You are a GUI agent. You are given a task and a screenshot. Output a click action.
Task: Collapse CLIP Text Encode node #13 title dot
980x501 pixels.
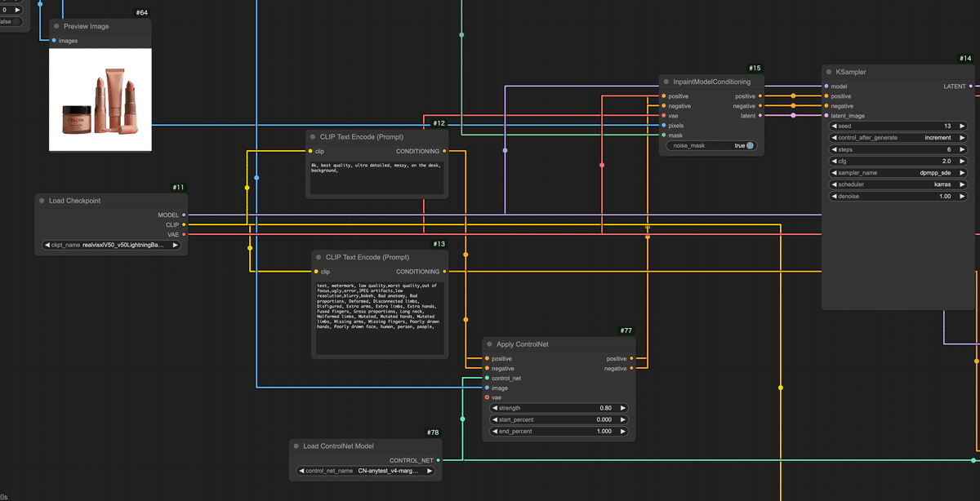(x=318, y=257)
